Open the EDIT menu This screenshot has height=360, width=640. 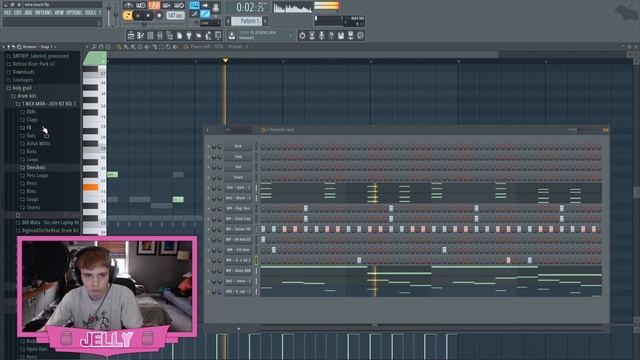tap(18, 13)
